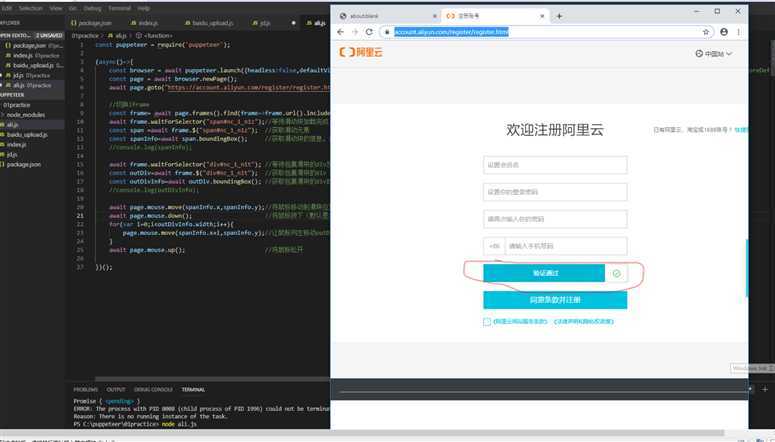Open jd.js in PUPPETEER folder tree
The width and height of the screenshot is (775, 442).
click(x=32, y=154)
